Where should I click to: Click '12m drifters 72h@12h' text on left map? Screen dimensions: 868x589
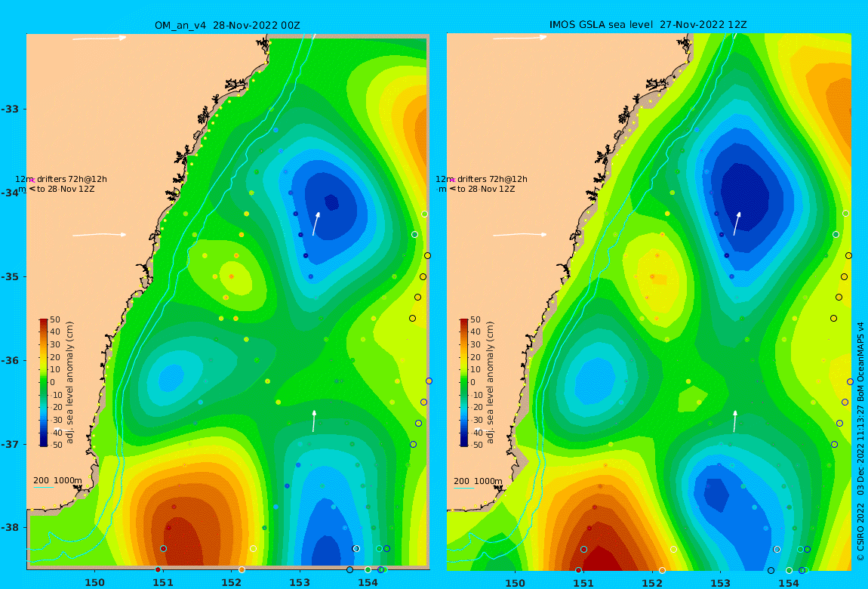click(61, 180)
